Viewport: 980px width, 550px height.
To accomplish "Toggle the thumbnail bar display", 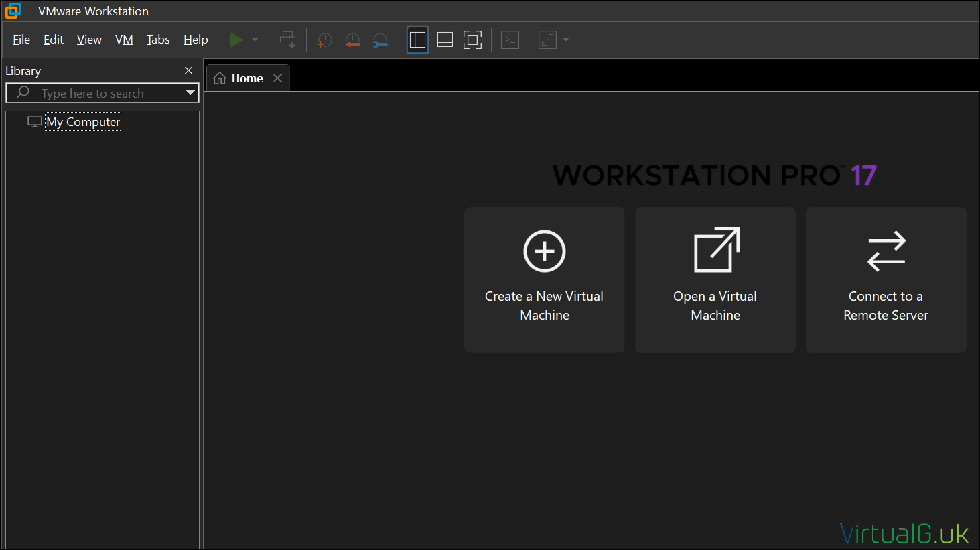I will tap(444, 40).
